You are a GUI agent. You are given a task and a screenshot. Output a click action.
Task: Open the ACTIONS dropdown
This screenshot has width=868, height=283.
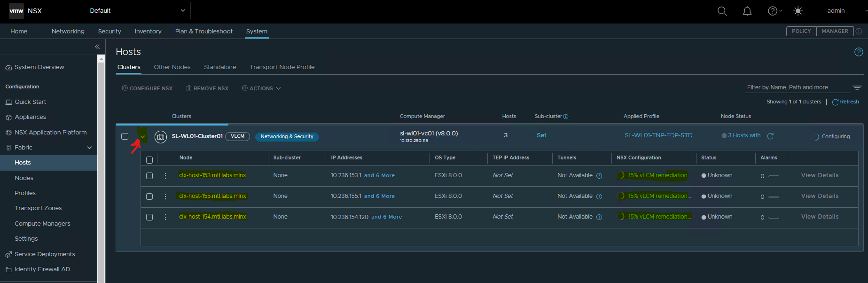click(x=261, y=88)
